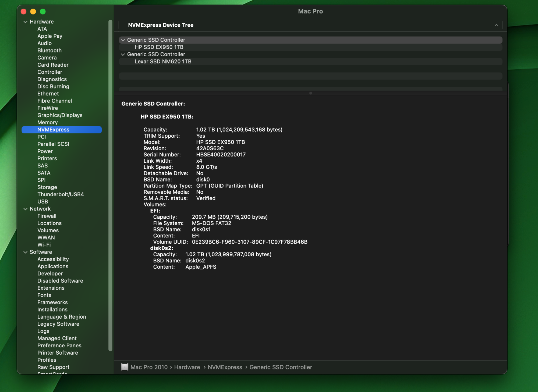Check Wi-Fi details under Network
538x392 pixels.
pyautogui.click(x=44, y=245)
